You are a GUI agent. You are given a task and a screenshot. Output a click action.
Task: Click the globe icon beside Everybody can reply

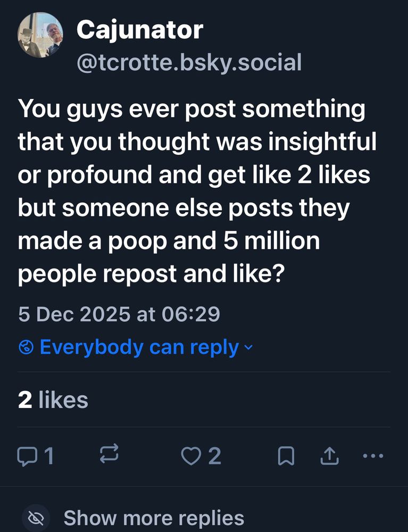click(26, 347)
